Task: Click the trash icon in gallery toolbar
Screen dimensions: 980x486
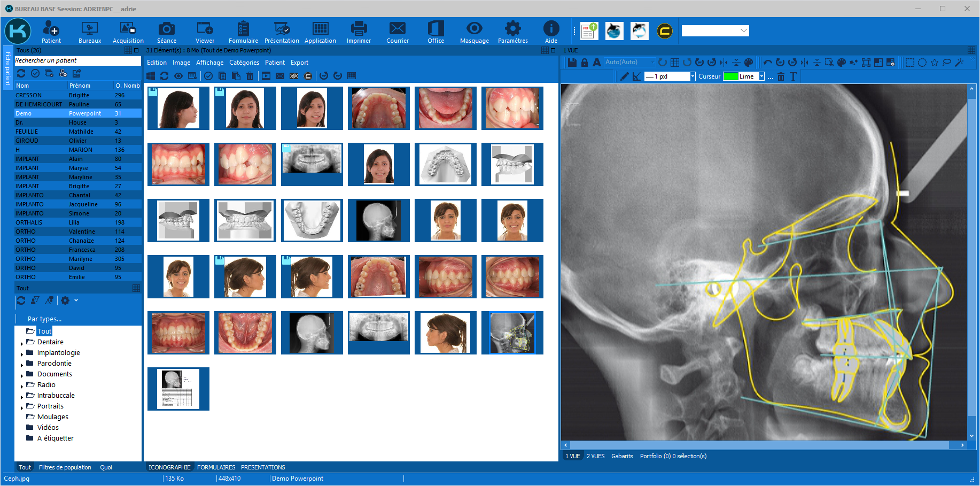Action: (x=250, y=76)
